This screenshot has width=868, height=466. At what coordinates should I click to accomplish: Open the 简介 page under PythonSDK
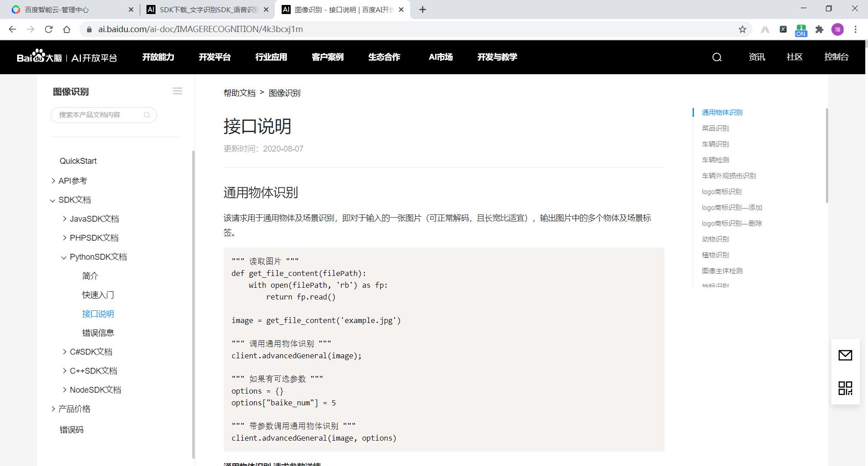[x=90, y=276]
